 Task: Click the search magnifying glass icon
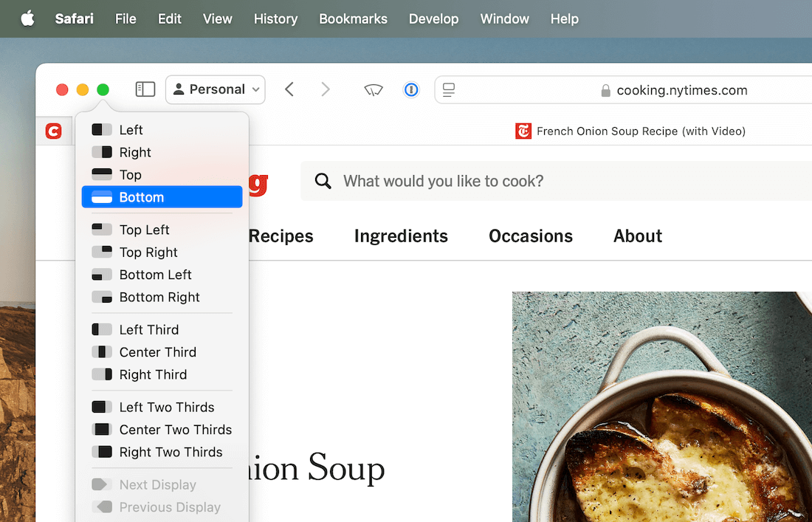click(323, 182)
